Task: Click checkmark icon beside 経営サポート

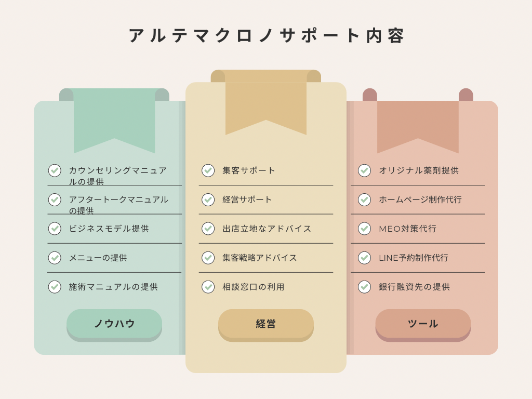Action: [x=208, y=199]
